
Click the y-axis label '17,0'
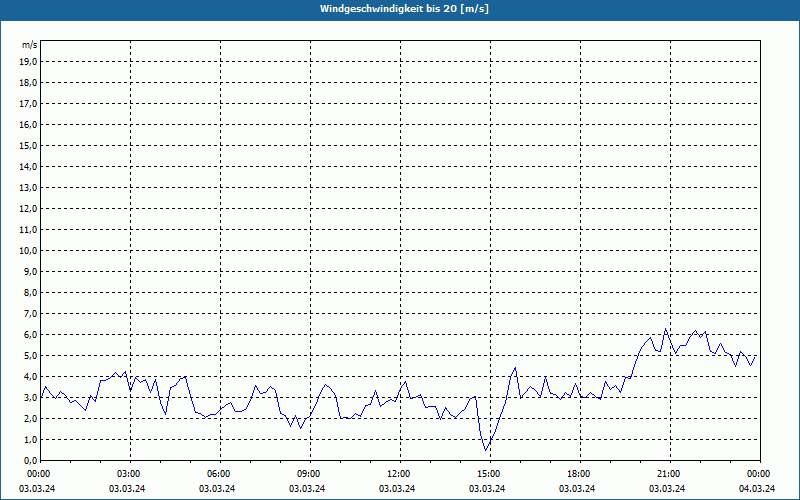tap(29, 104)
